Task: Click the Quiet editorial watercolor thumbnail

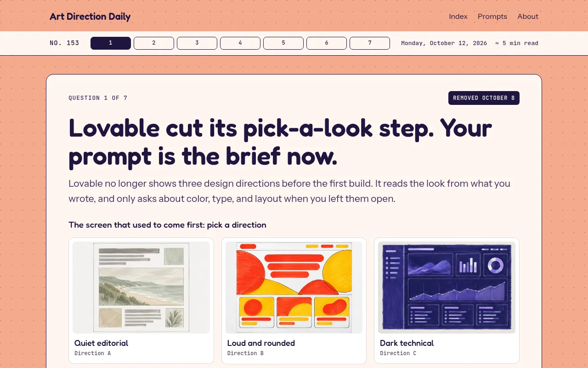Action: (x=141, y=287)
